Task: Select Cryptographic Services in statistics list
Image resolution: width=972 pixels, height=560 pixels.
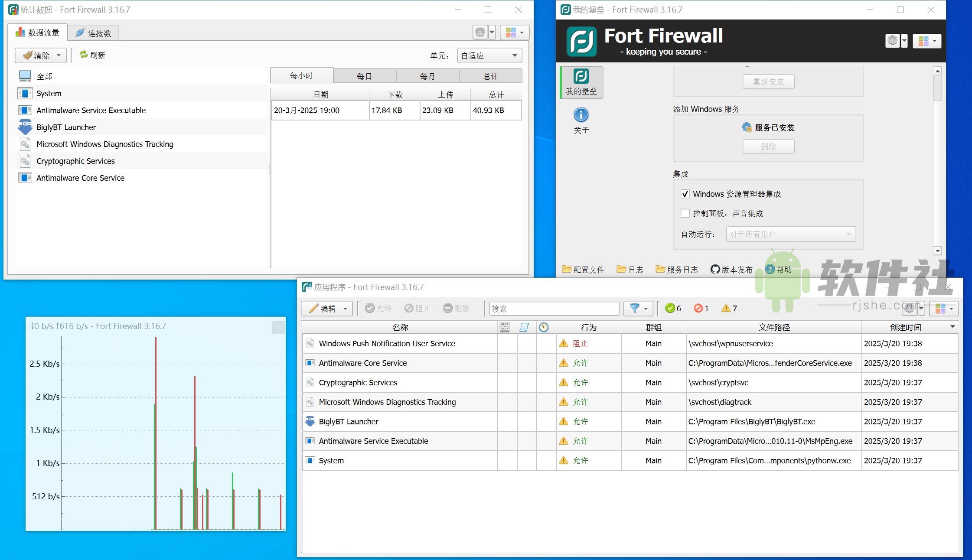Action: pos(142,161)
